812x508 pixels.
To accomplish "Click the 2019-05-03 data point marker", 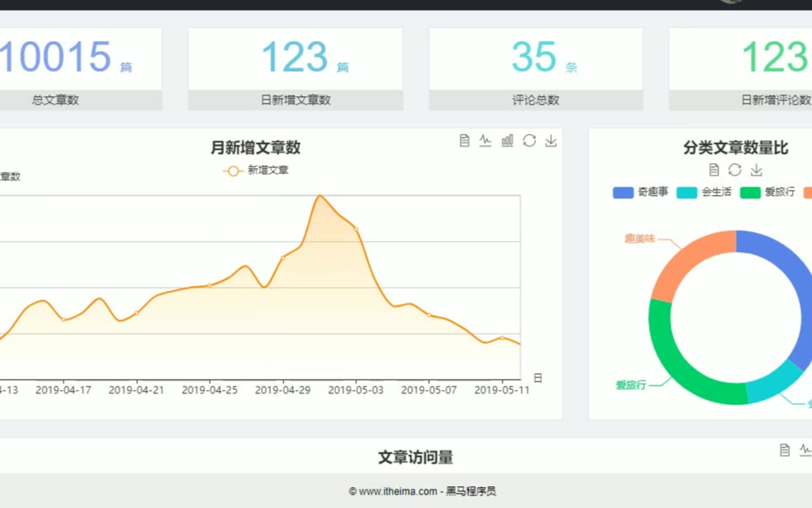I will (x=356, y=228).
